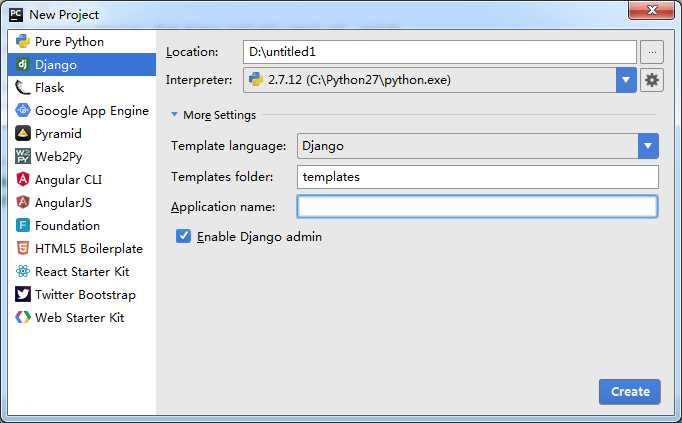This screenshot has height=423, width=682.
Task: Select Google App Engine label
Action: pyautogui.click(x=92, y=111)
